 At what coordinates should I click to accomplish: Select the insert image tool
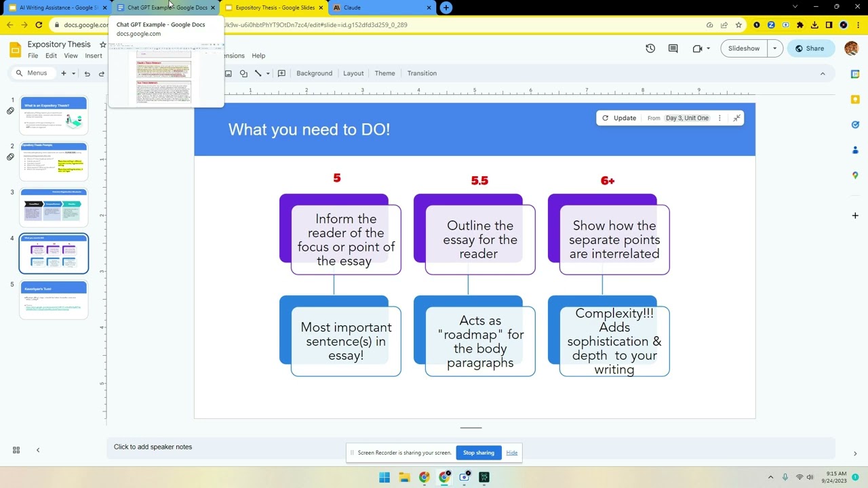coord(228,73)
